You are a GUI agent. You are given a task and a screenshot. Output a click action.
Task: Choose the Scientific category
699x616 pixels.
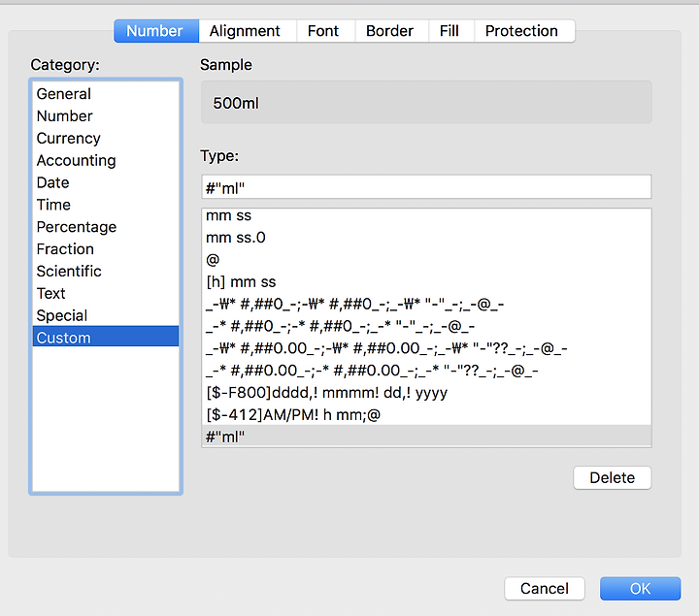[x=106, y=272]
